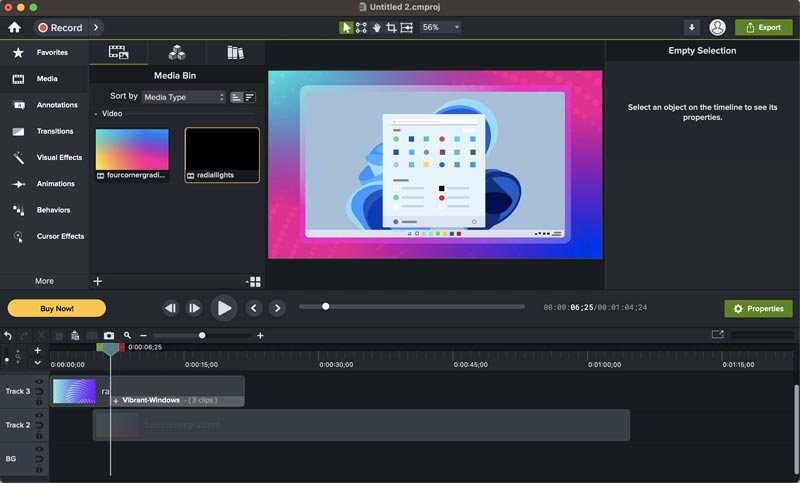Viewport: 800px width, 483px height.
Task: Click the Paste clipboard icon
Action: 75,336
